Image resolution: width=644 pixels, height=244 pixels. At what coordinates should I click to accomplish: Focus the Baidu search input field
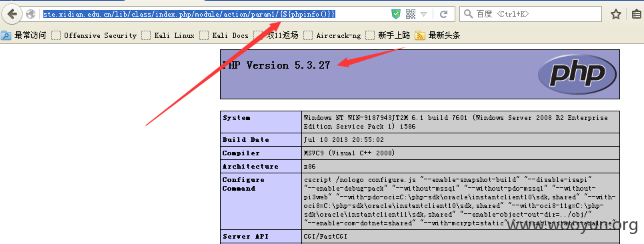click(x=530, y=15)
